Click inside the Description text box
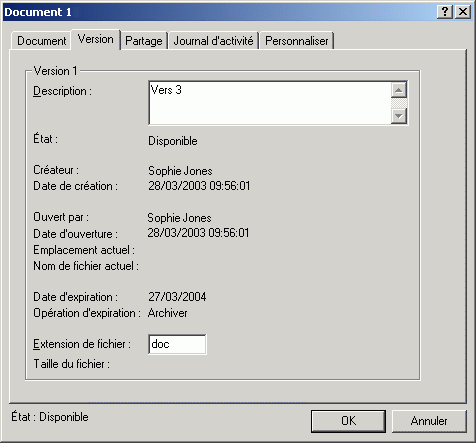The image size is (476, 443). coord(269,103)
